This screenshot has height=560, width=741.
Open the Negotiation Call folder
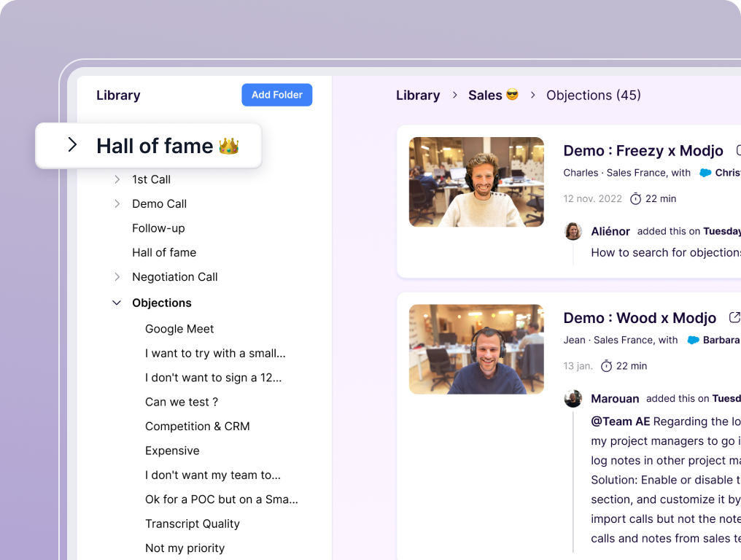(175, 277)
